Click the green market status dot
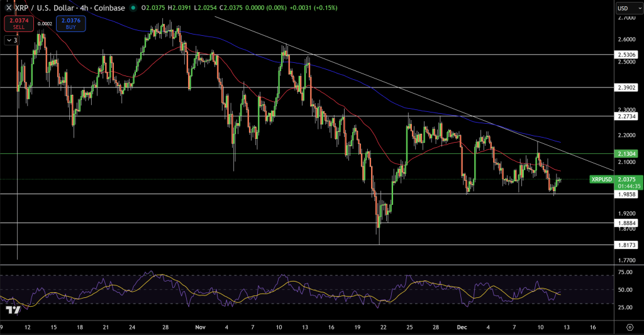The width and height of the screenshot is (644, 335). [133, 8]
